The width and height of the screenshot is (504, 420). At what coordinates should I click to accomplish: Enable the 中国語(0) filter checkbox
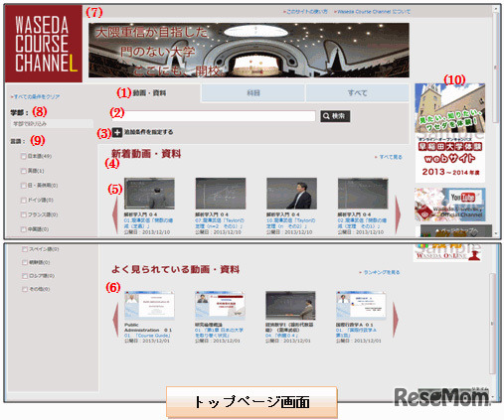[x=23, y=229]
